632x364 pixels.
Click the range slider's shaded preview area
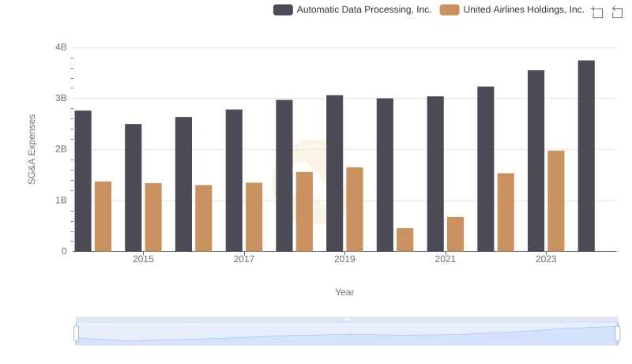(x=347, y=334)
